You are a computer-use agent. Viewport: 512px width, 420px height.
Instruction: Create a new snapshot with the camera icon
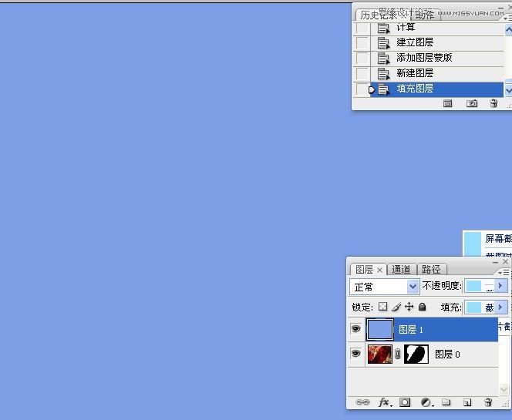point(472,103)
